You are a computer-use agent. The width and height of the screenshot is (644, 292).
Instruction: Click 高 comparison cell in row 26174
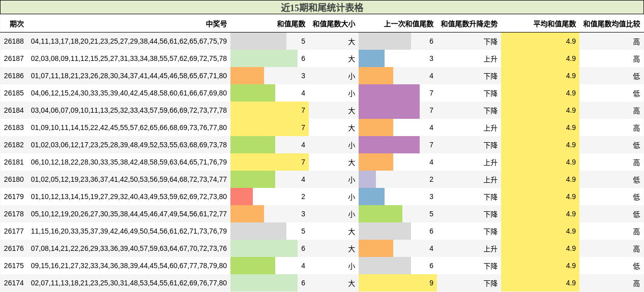(636, 283)
